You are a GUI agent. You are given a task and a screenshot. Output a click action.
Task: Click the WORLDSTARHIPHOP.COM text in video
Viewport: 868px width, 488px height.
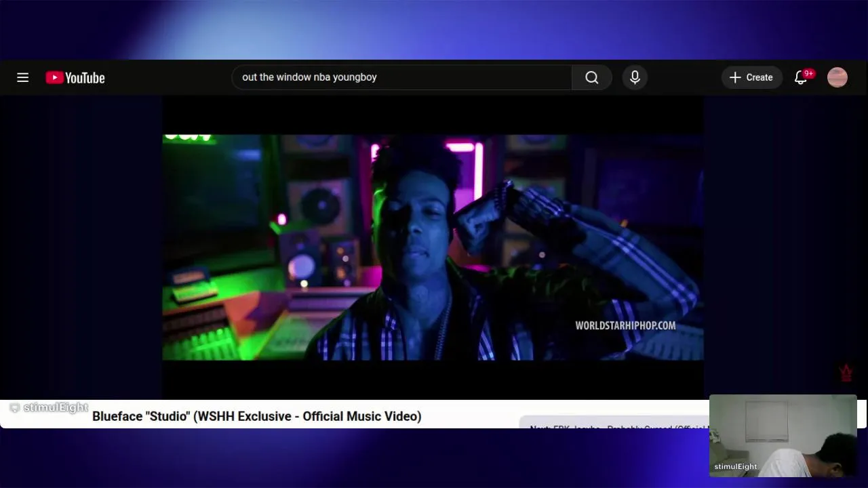click(625, 325)
